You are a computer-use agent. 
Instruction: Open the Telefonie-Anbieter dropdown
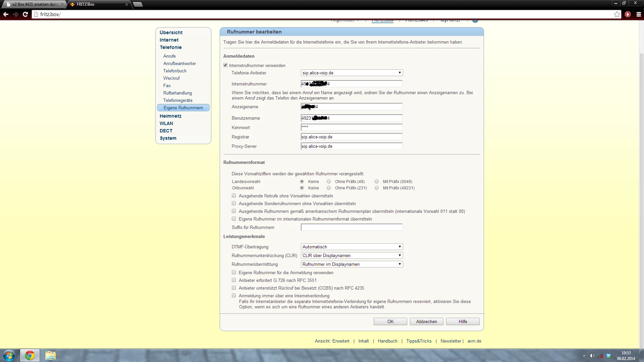tap(352, 73)
